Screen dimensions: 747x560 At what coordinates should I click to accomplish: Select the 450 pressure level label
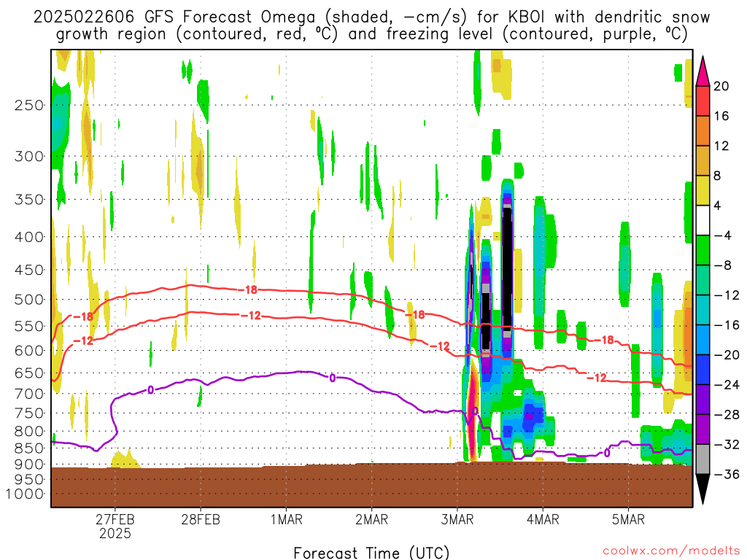29,270
